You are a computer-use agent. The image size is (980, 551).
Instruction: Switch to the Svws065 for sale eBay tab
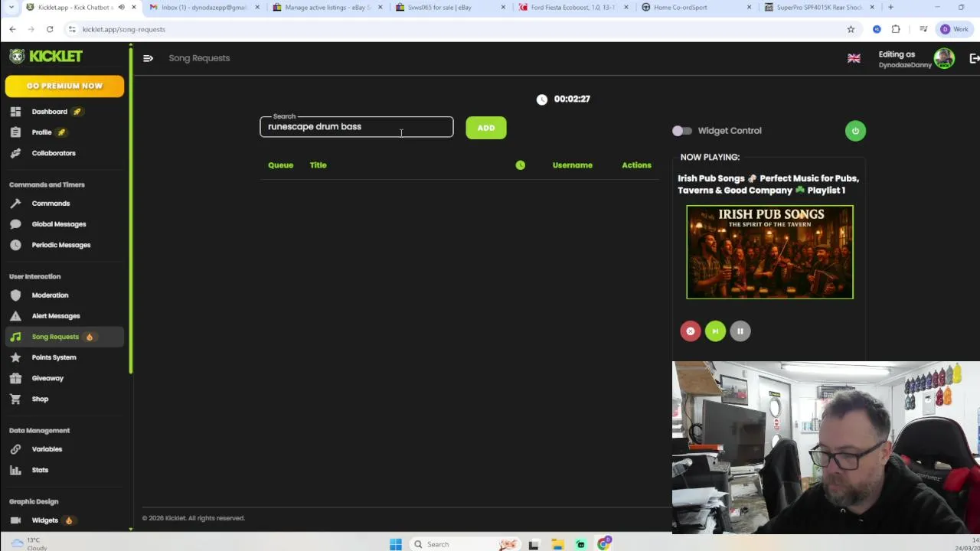coord(449,8)
